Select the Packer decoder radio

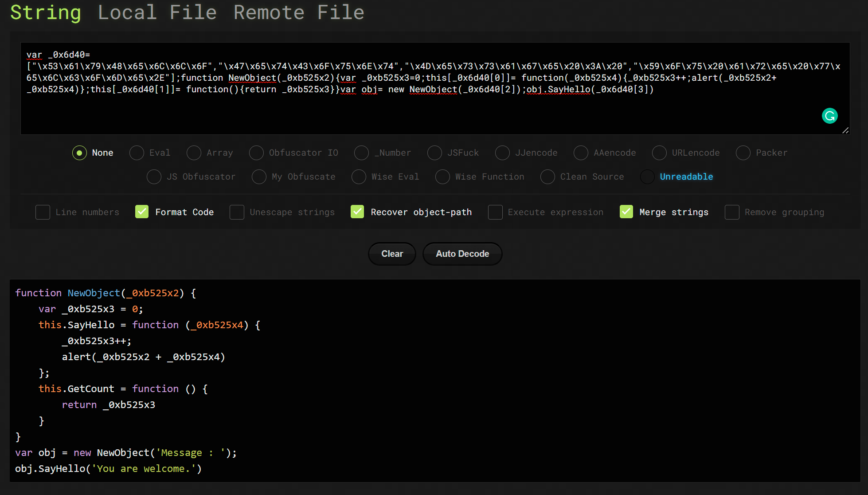[743, 153]
